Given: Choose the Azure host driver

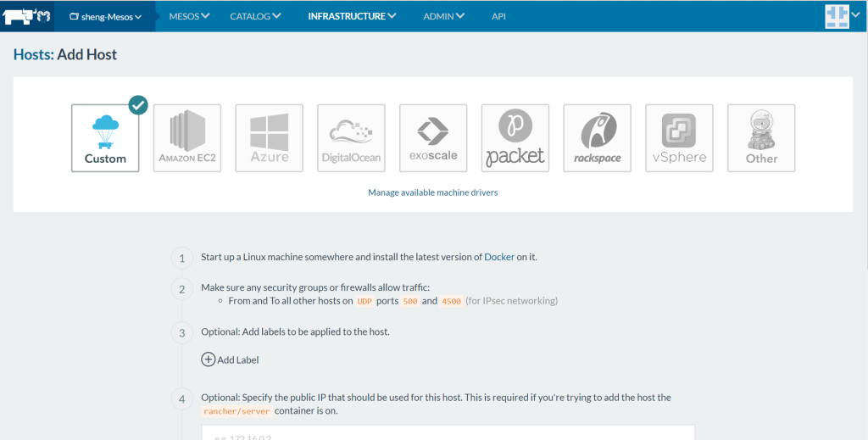Looking at the screenshot, I should tap(269, 138).
